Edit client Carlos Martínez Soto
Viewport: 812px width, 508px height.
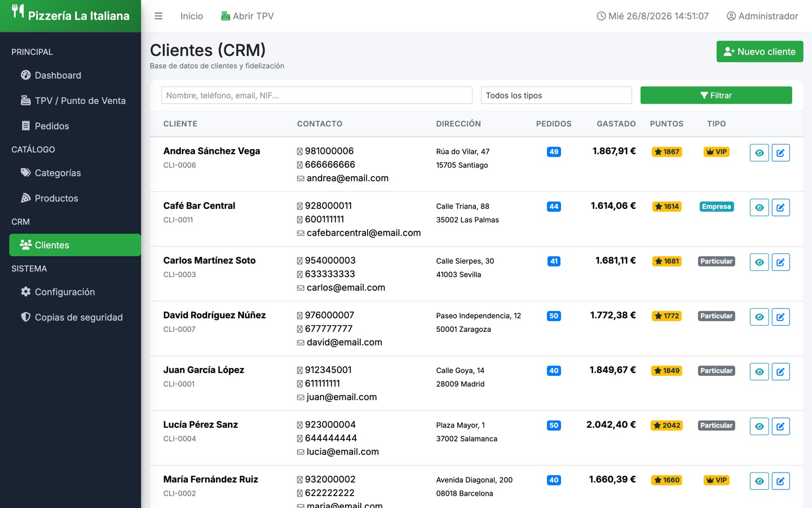tap(780, 262)
